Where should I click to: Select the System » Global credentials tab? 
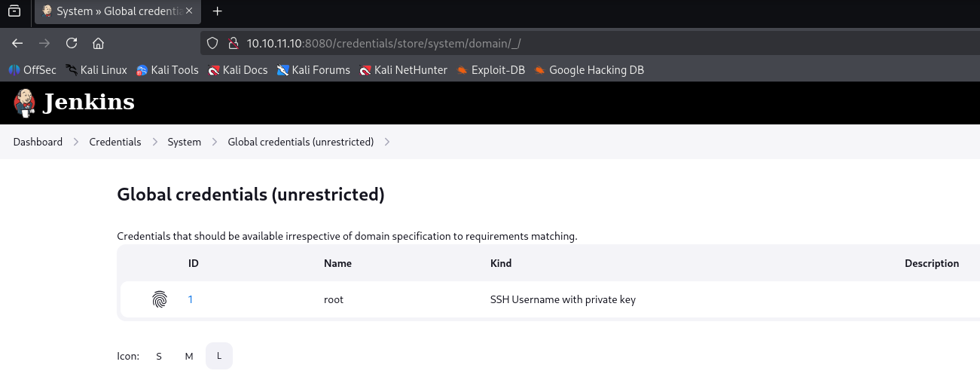[x=118, y=11]
